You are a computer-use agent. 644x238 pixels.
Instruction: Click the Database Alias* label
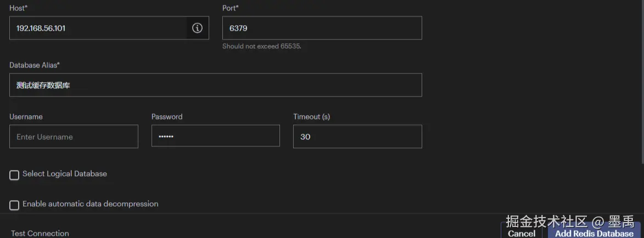click(x=35, y=65)
